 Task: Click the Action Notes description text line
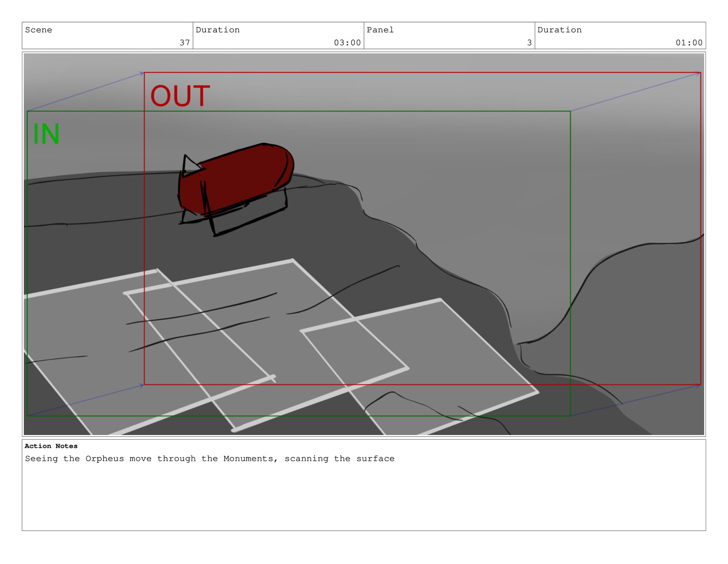209,459
